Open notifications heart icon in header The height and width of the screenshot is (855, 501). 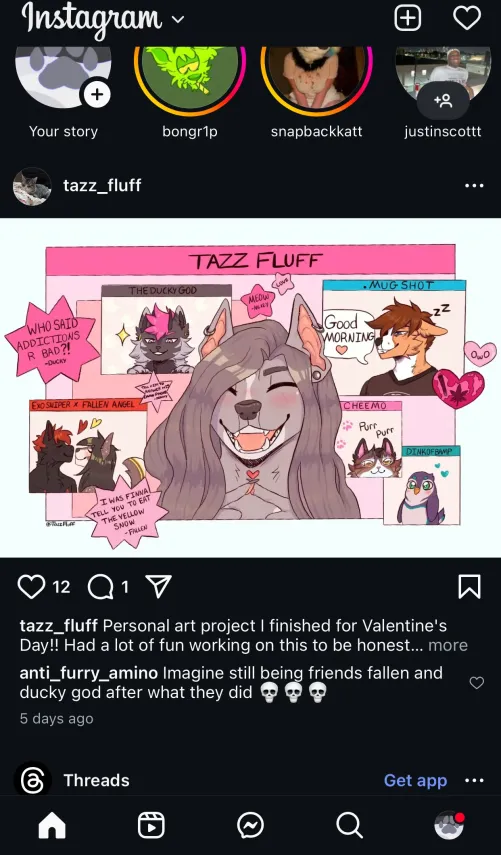point(467,17)
